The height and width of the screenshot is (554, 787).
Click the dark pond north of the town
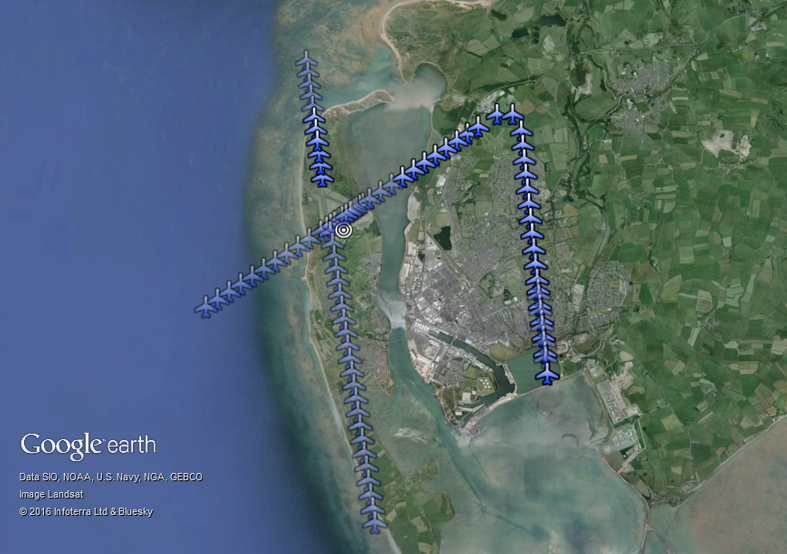tap(441, 237)
